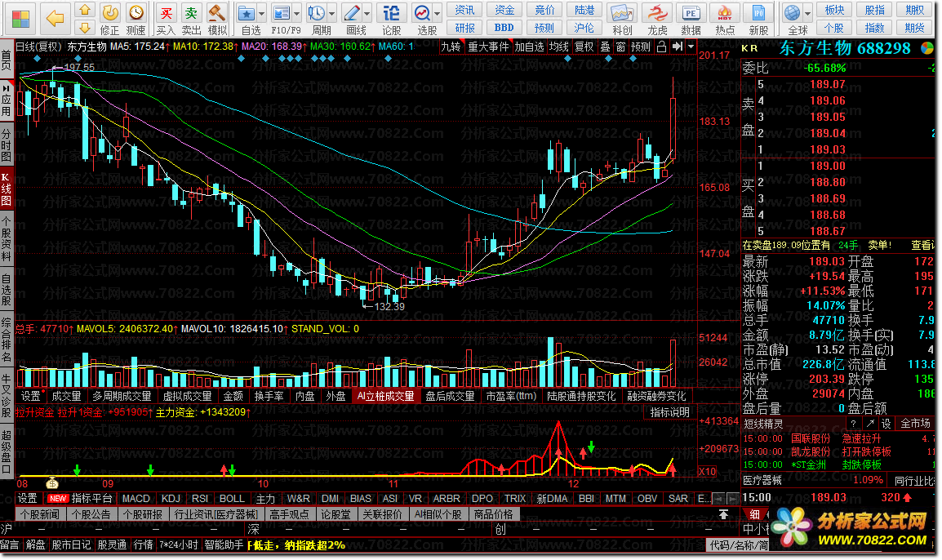Select the MACD indicator tab
This screenshot has width=942, height=560.
click(136, 499)
